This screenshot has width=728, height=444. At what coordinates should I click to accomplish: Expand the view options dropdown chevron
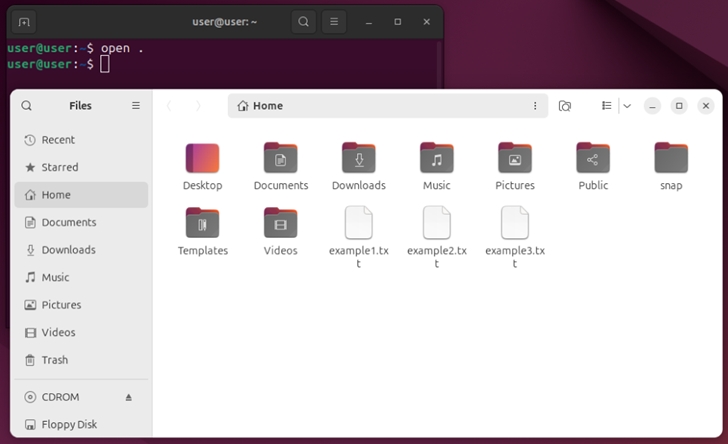[627, 106]
